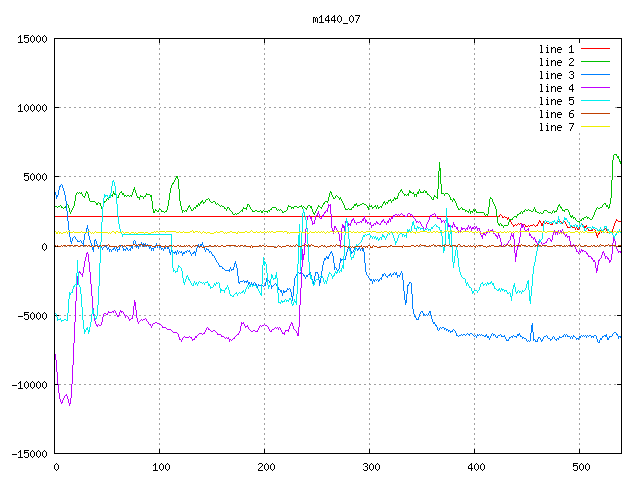Image resolution: width=640 pixels, height=480 pixels.
Task: Select the 'line 1' legend label
Action: (x=557, y=49)
